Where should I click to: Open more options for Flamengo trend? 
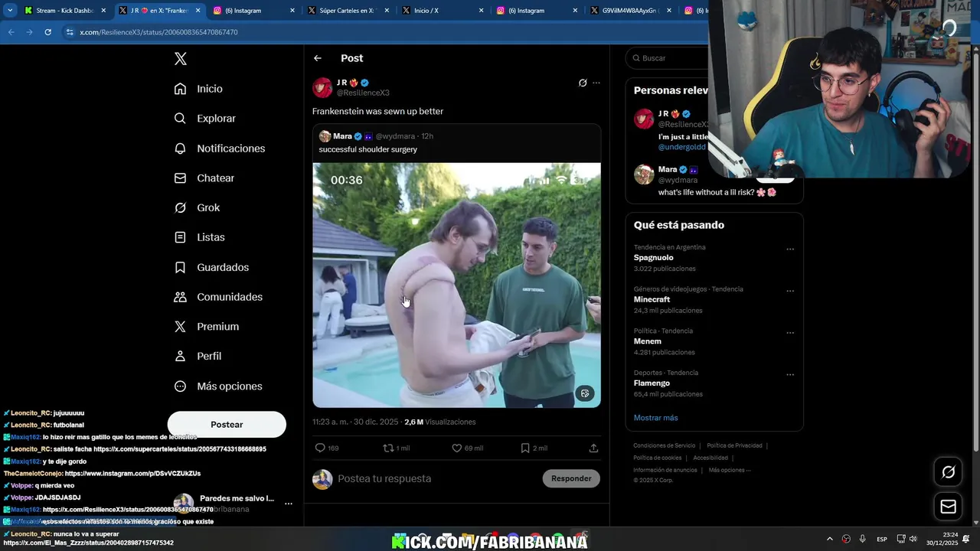(790, 374)
